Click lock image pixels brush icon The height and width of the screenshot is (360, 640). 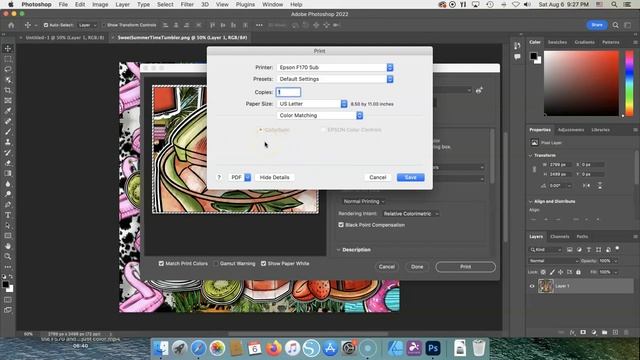[552, 272]
